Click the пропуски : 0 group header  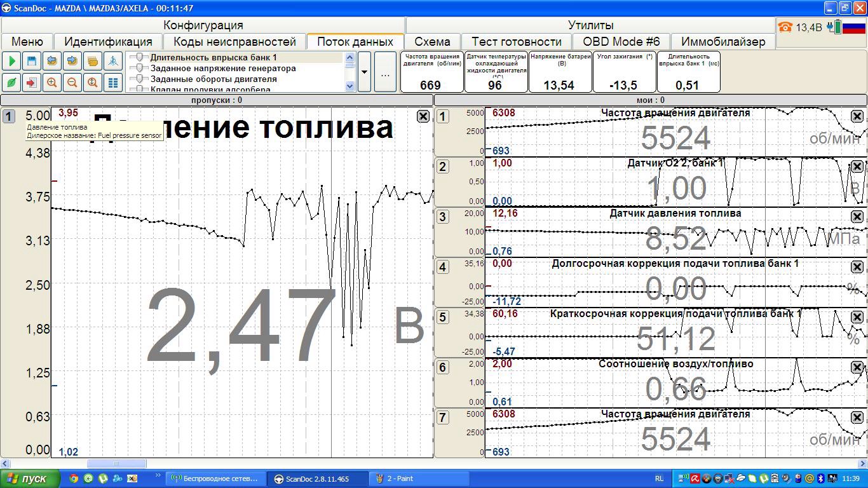(217, 100)
